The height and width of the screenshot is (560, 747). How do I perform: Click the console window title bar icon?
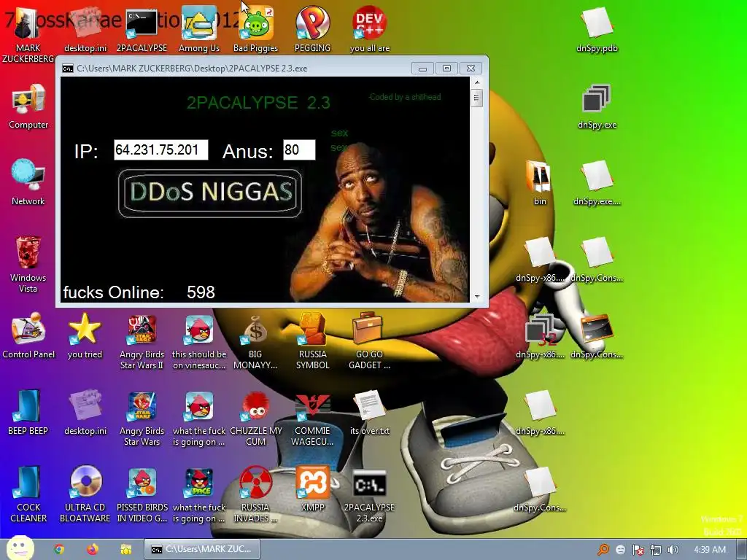68,69
